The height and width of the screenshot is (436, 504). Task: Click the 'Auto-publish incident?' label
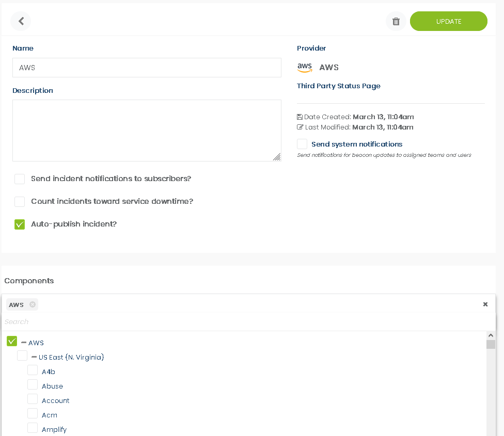74,224
